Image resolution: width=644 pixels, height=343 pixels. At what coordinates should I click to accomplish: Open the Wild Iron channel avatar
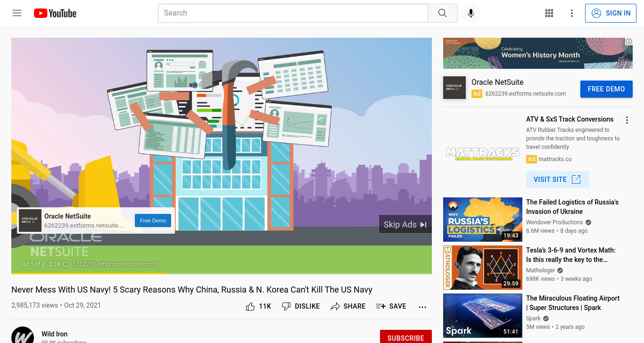click(x=23, y=335)
